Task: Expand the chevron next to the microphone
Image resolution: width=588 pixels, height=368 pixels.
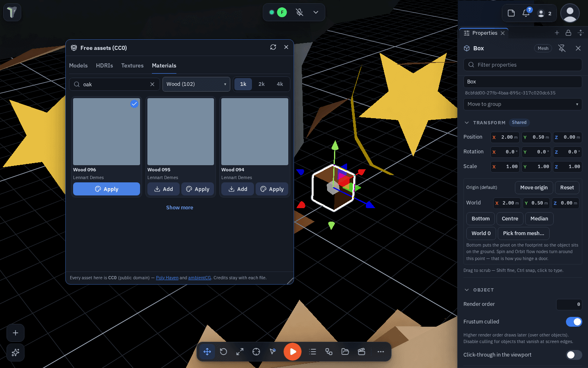Action: click(x=316, y=12)
